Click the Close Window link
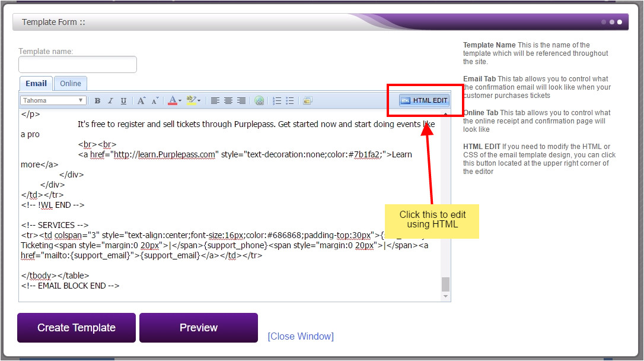 point(301,337)
